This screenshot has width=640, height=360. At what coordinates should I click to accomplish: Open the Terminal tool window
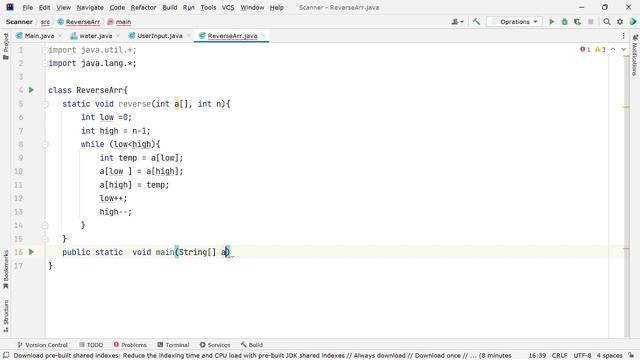[x=173, y=345]
